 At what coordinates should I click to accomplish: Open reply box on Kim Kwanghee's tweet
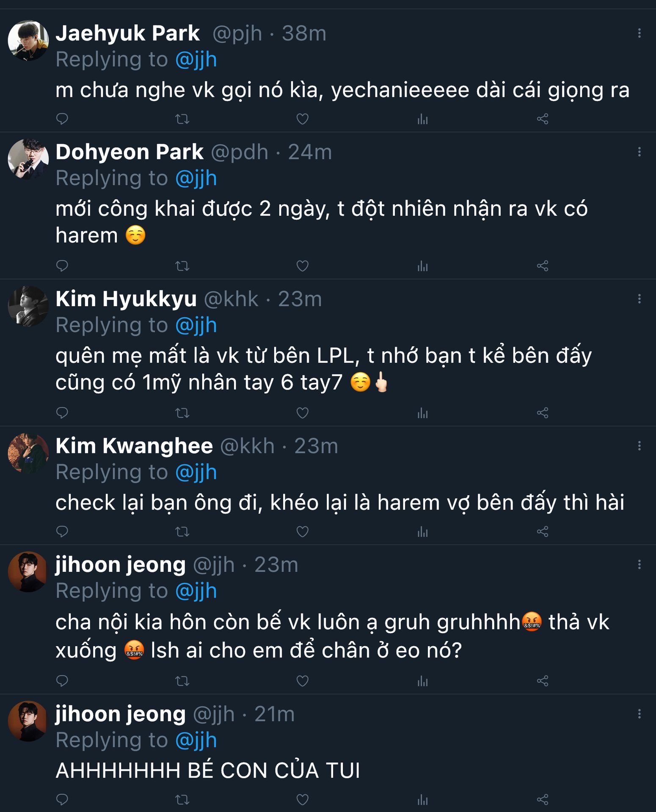point(62,532)
